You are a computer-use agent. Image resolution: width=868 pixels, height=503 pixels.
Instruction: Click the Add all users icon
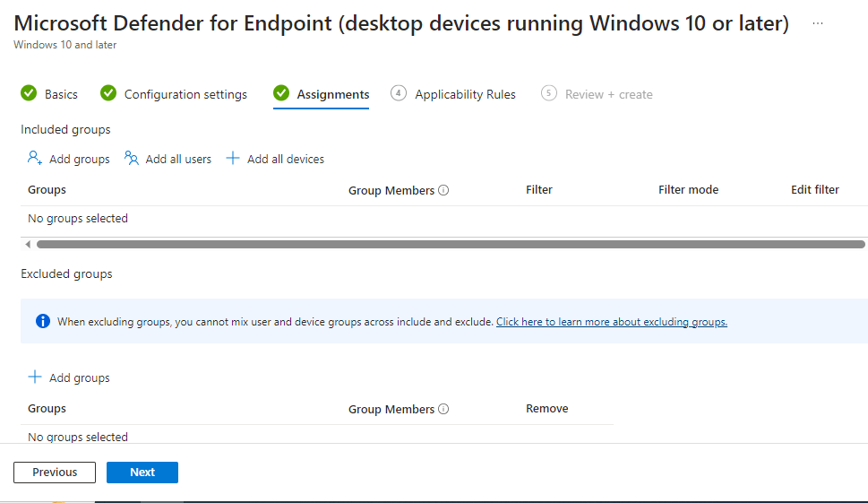pos(132,159)
